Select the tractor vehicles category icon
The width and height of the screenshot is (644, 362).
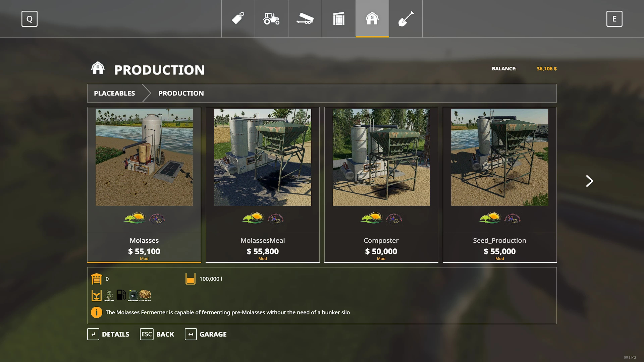(271, 18)
